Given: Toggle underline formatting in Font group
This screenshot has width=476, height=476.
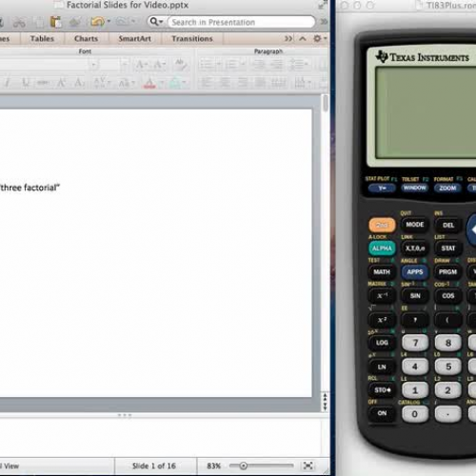Looking at the screenshot, I should 26,83.
